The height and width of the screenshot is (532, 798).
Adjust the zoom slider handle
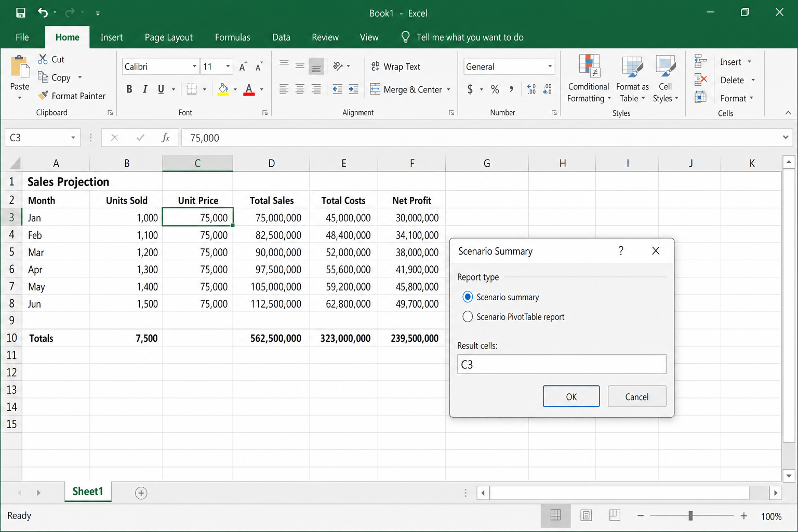point(690,515)
